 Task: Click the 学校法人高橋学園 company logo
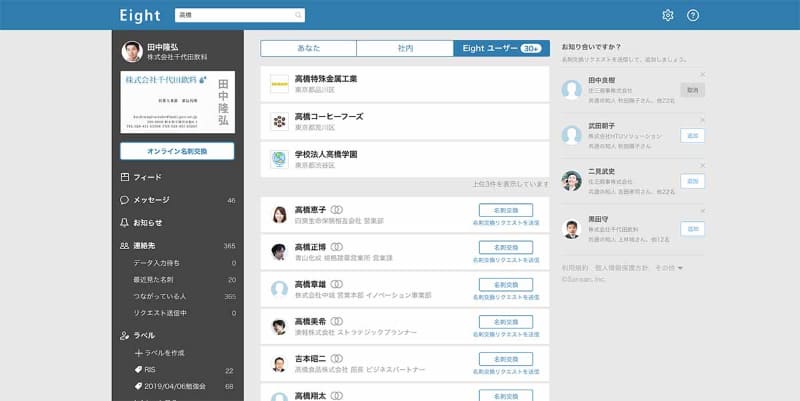pos(279,159)
